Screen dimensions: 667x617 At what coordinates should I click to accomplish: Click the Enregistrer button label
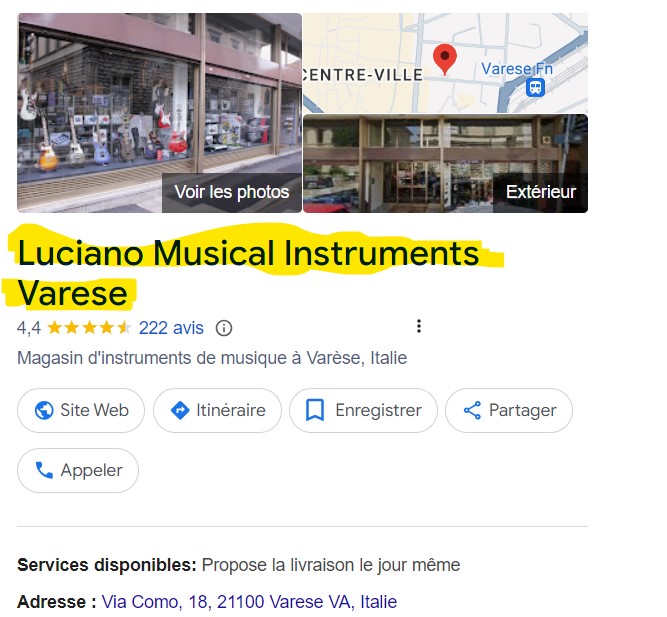tap(379, 411)
